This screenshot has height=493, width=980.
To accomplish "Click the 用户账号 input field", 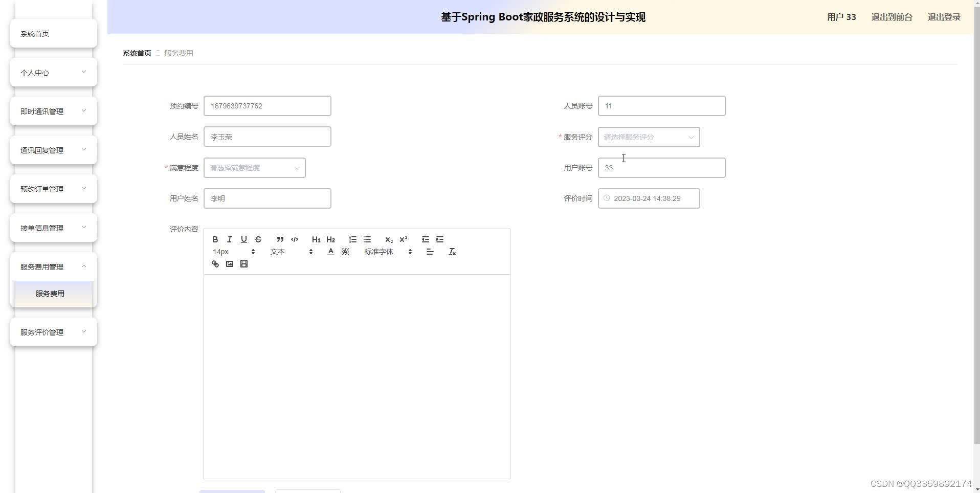I will point(661,168).
